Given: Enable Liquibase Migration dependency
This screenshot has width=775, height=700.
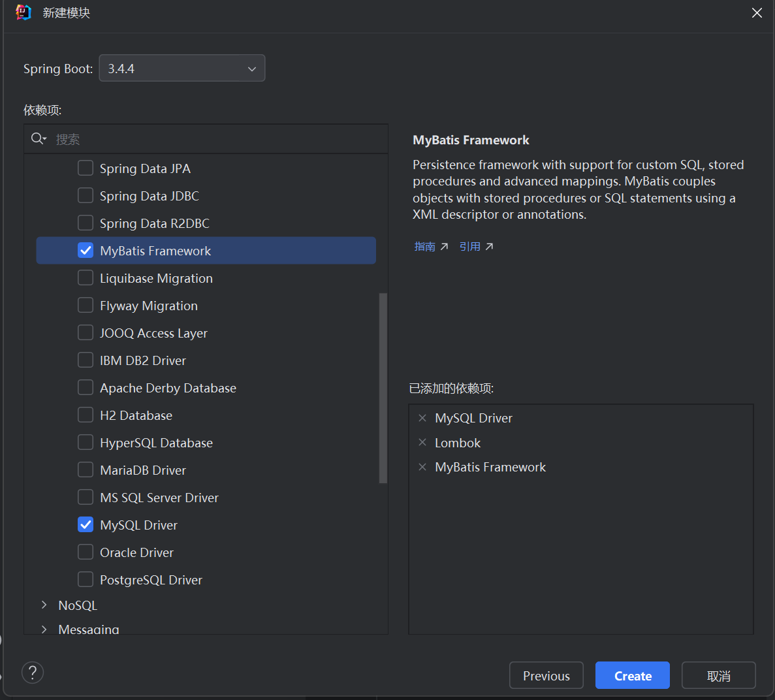Looking at the screenshot, I should 86,278.
